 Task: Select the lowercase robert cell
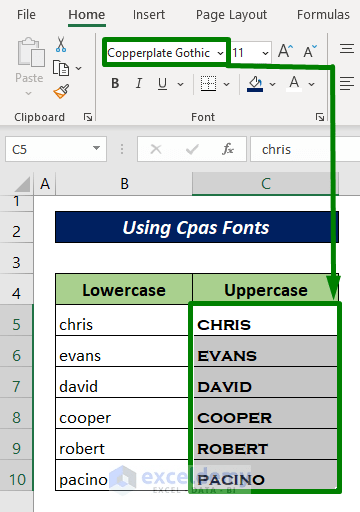tap(124, 445)
